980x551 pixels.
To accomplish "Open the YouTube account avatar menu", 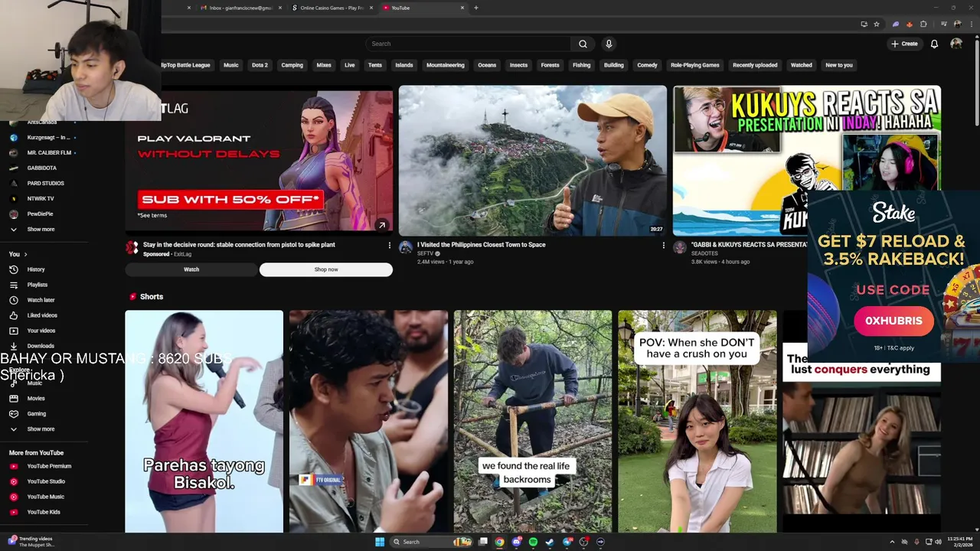I will (x=956, y=44).
